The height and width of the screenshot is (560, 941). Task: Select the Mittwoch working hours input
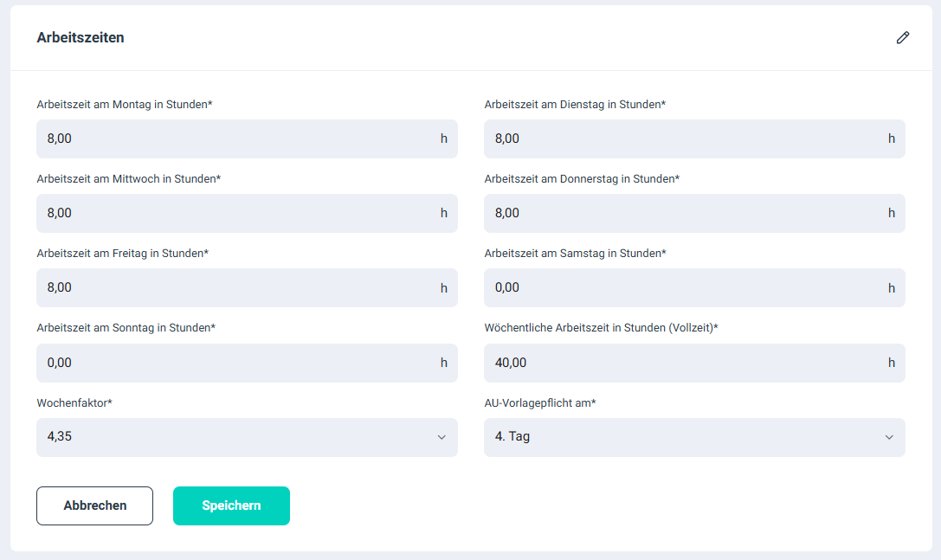(234, 213)
